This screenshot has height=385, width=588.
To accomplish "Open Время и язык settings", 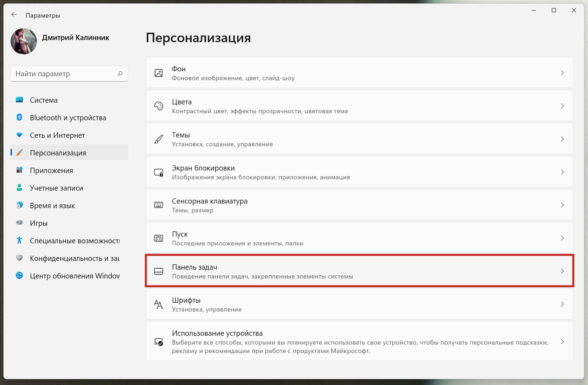I will (x=52, y=206).
